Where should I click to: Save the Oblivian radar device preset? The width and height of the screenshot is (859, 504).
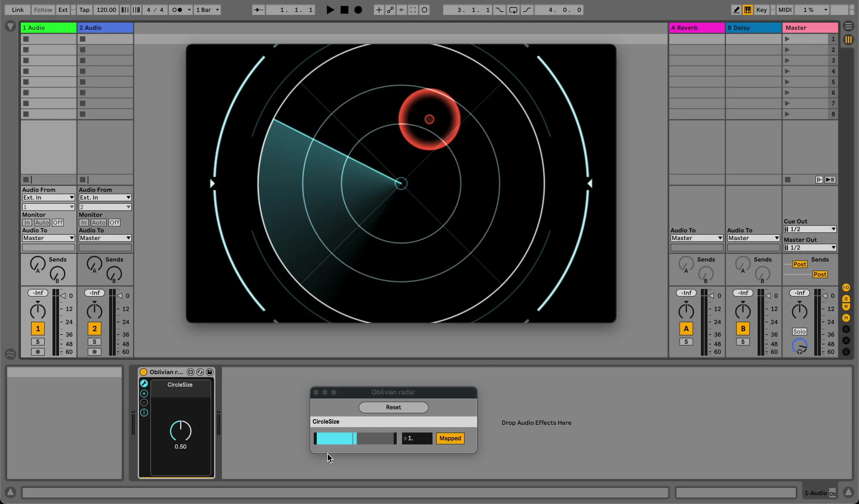[x=210, y=372]
